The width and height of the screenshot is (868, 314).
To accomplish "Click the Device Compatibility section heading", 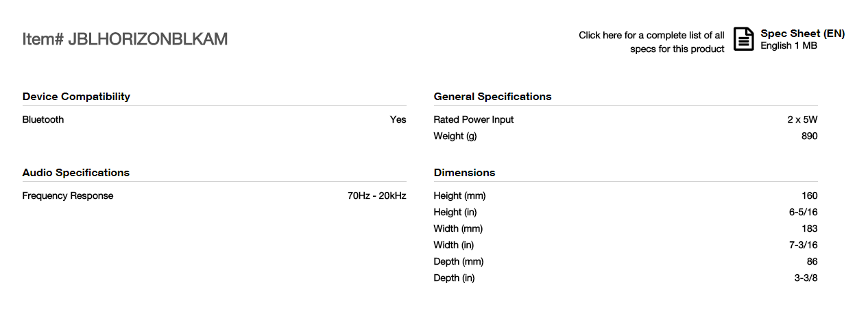I will tap(76, 97).
